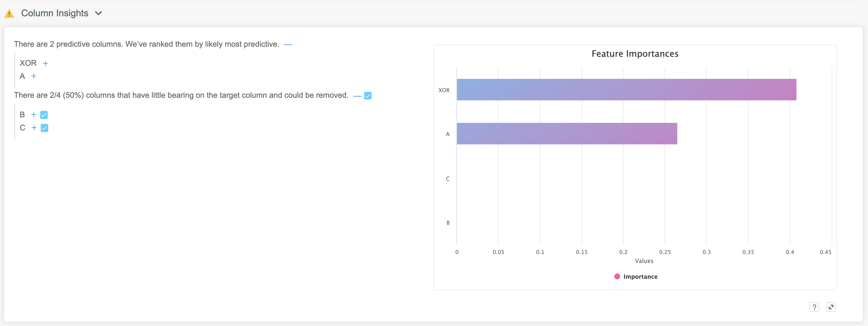Click the Feature Importances chart title
This screenshot has width=868, height=326.
[635, 54]
